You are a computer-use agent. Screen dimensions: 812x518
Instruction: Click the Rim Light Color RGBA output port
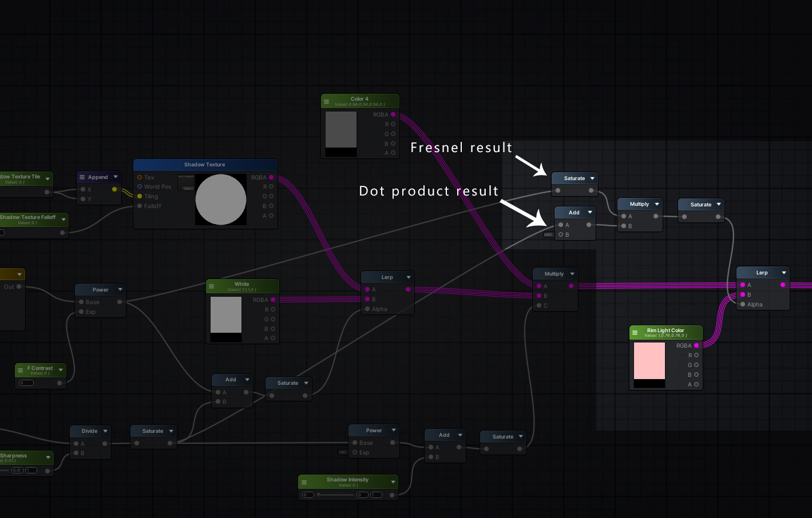[x=696, y=345]
